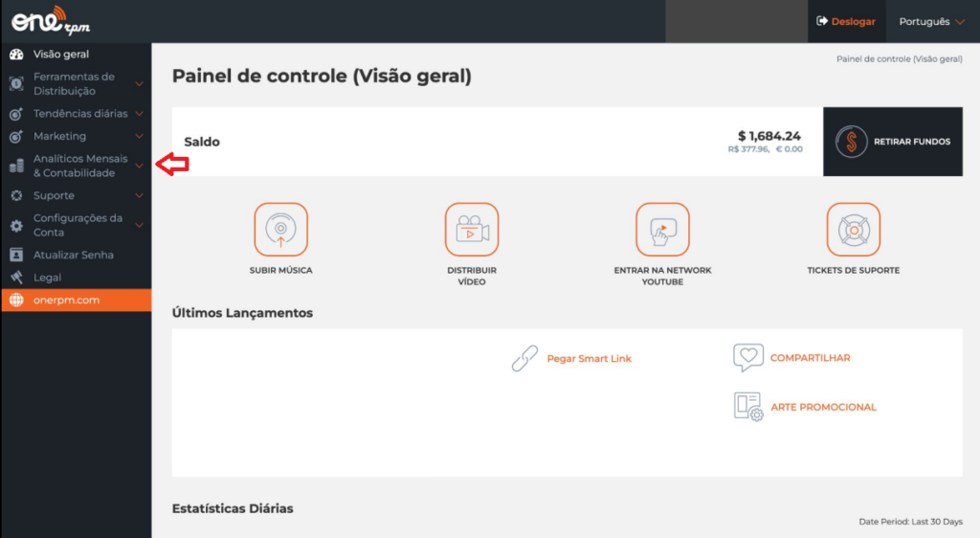The width and height of the screenshot is (980, 538).
Task: Click the ONErpm logo
Action: coord(51,21)
